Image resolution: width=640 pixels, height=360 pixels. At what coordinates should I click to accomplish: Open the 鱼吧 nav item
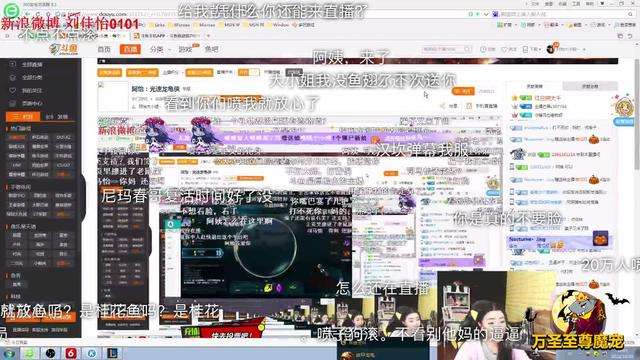pyautogui.click(x=211, y=49)
